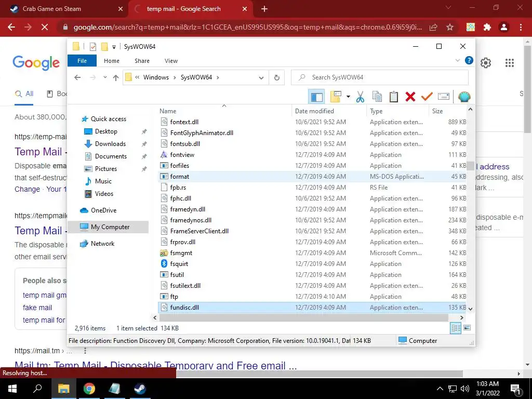This screenshot has width=532, height=399.
Task: Expand the SysWOW64 breadcrumb chevron
Action: (218, 78)
